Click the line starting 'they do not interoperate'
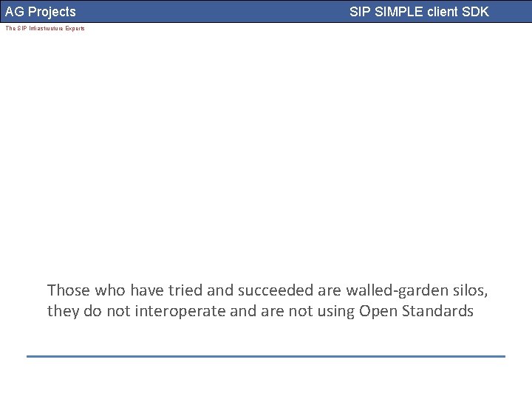The image size is (532, 399). coord(260,311)
